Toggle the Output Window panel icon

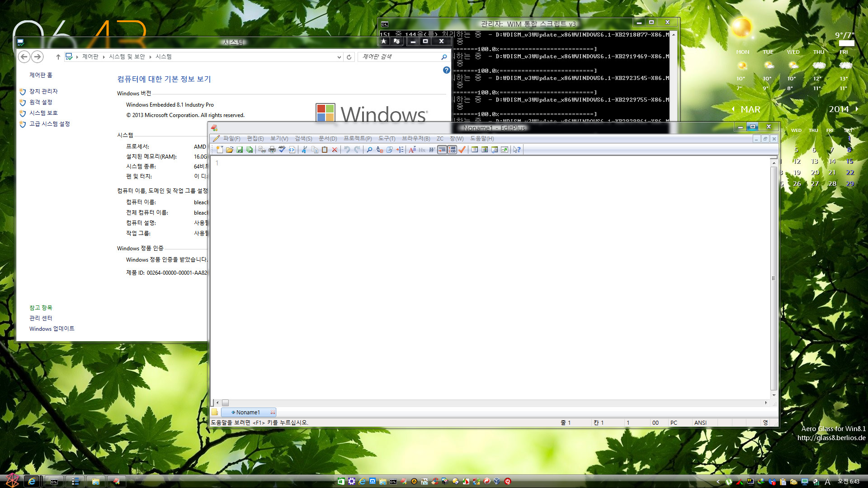click(495, 150)
